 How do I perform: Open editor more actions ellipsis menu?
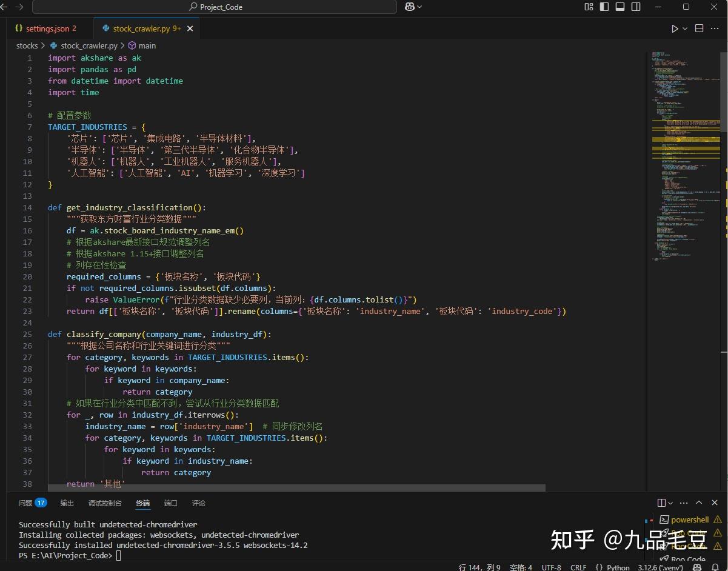coord(715,28)
